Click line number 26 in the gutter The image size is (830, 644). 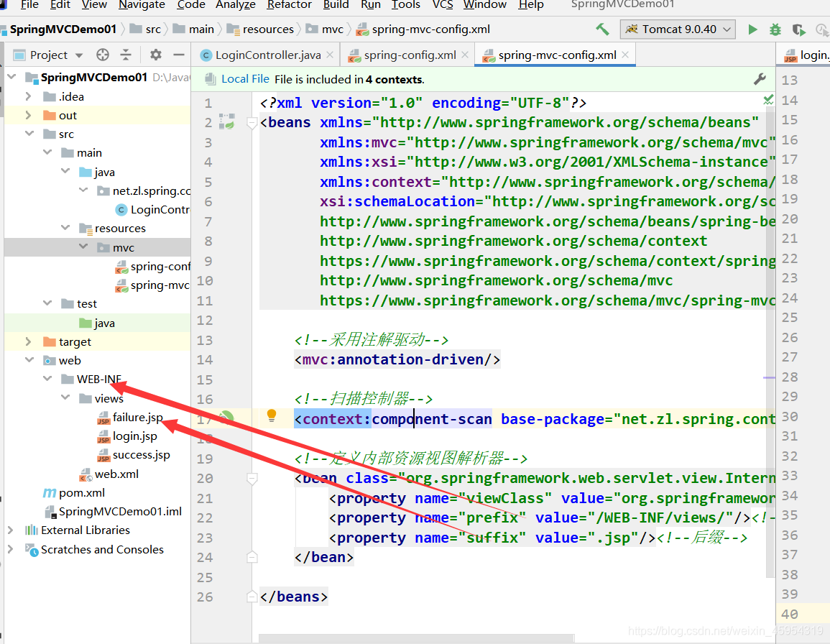pyautogui.click(x=205, y=597)
